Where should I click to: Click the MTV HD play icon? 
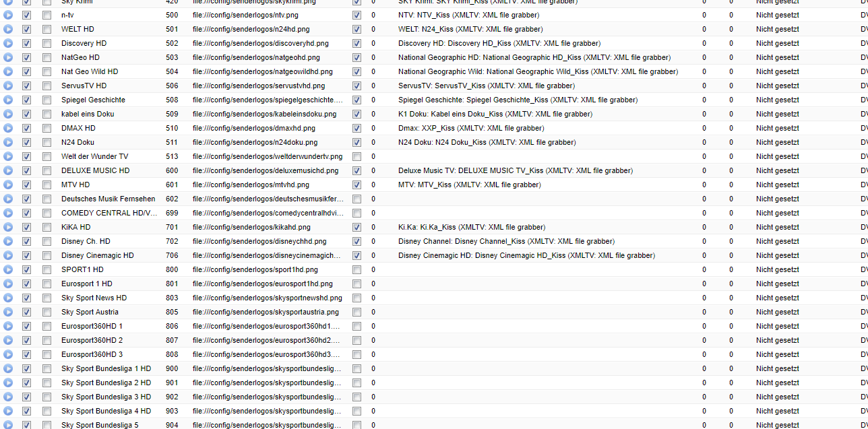pos(8,185)
